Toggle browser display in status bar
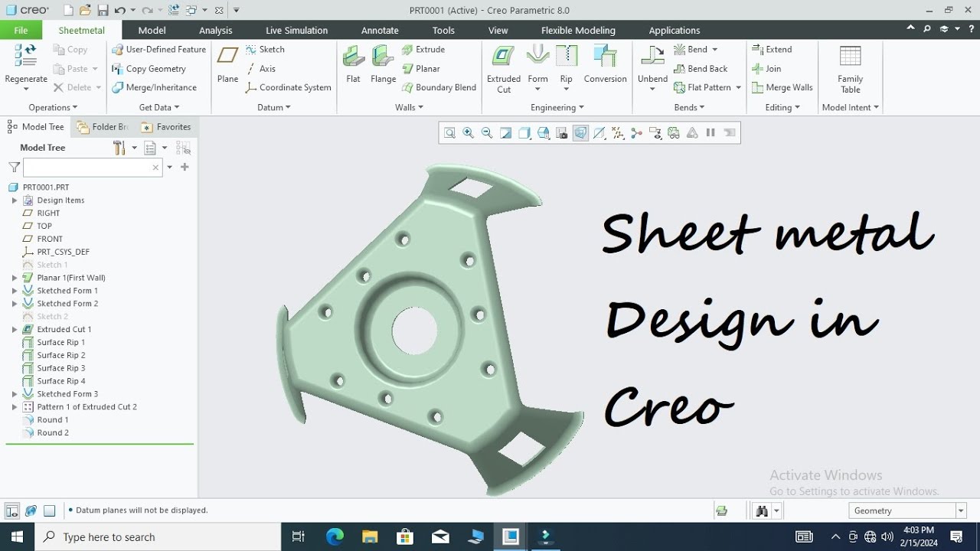 coord(31,510)
